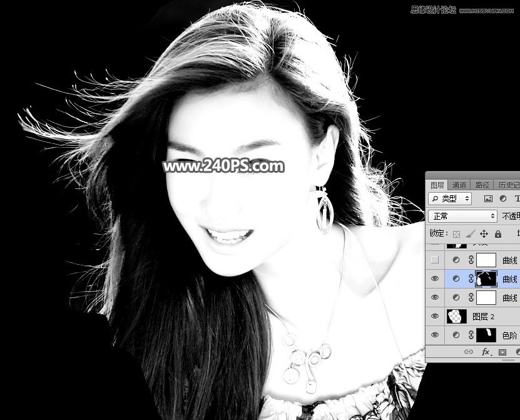Screen dimensions: 520x420
Task: Click lock position move icon
Action: click(484, 233)
